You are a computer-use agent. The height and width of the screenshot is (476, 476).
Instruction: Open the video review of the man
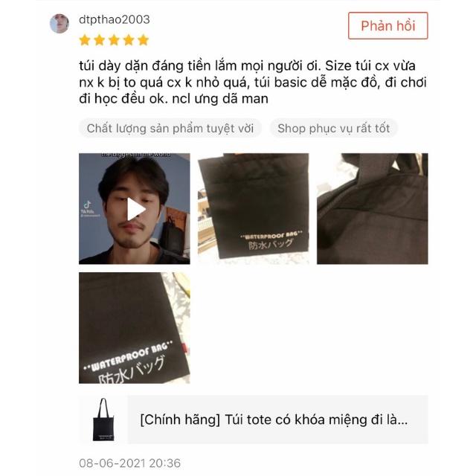135,208
